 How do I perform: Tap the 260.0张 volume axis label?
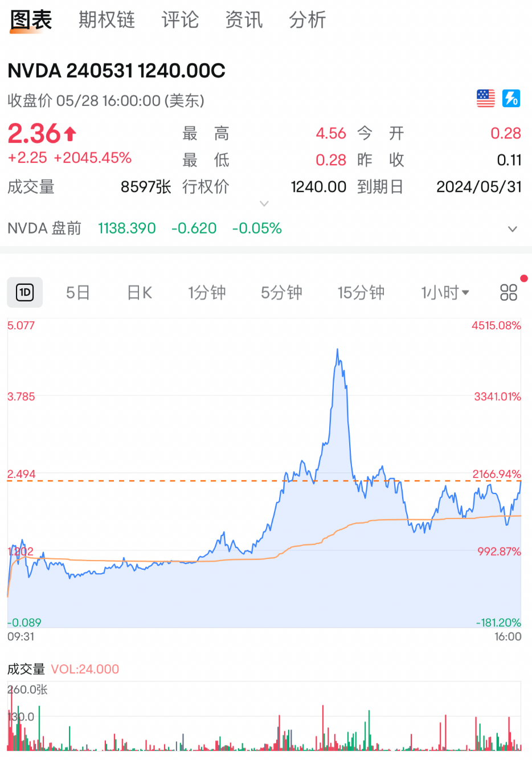[27, 690]
